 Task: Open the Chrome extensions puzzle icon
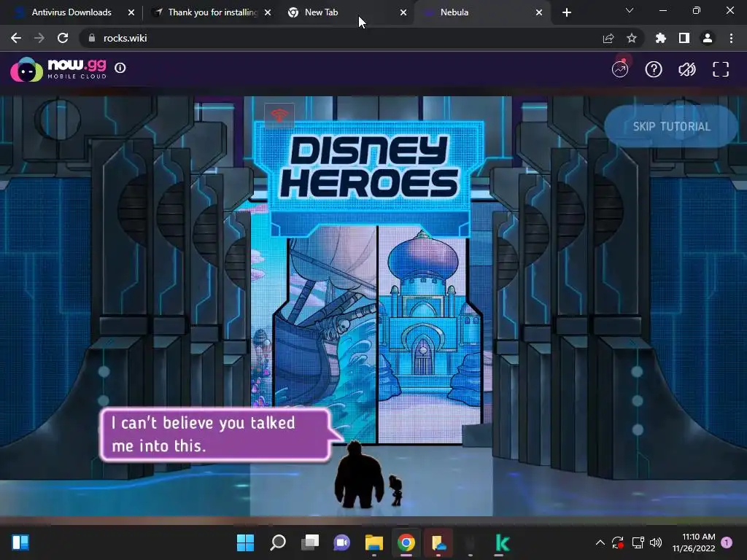click(x=660, y=38)
